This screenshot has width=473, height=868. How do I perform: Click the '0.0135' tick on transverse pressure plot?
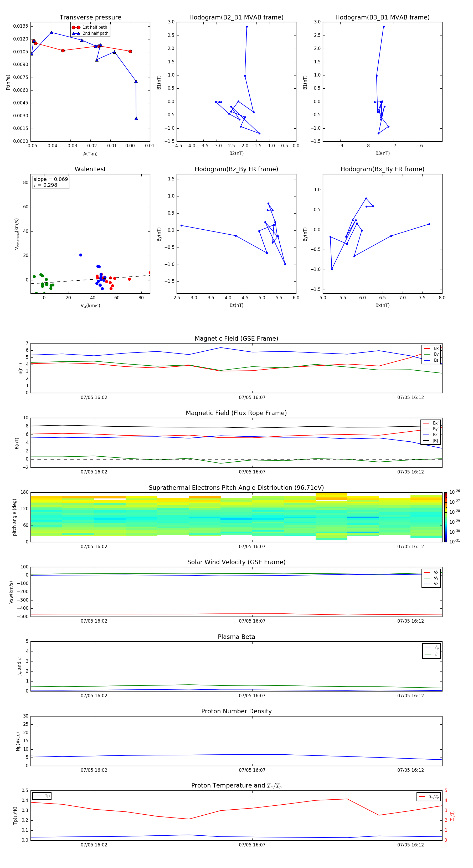21,26
